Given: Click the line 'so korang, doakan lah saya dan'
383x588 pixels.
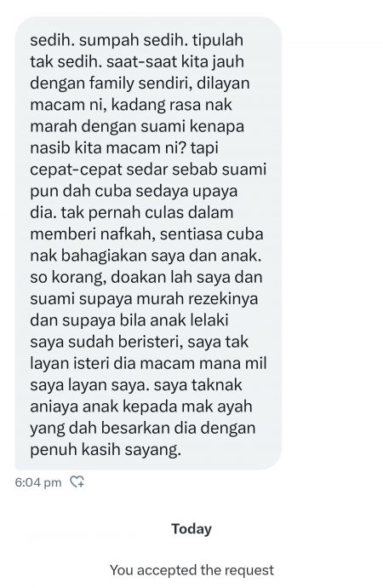Looking at the screenshot, I should click(x=146, y=278).
